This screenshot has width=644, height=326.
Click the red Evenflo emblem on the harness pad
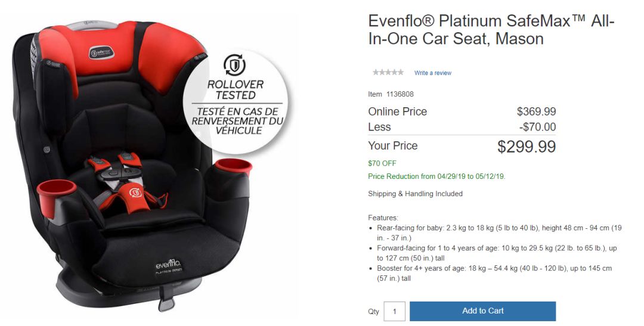point(135,192)
